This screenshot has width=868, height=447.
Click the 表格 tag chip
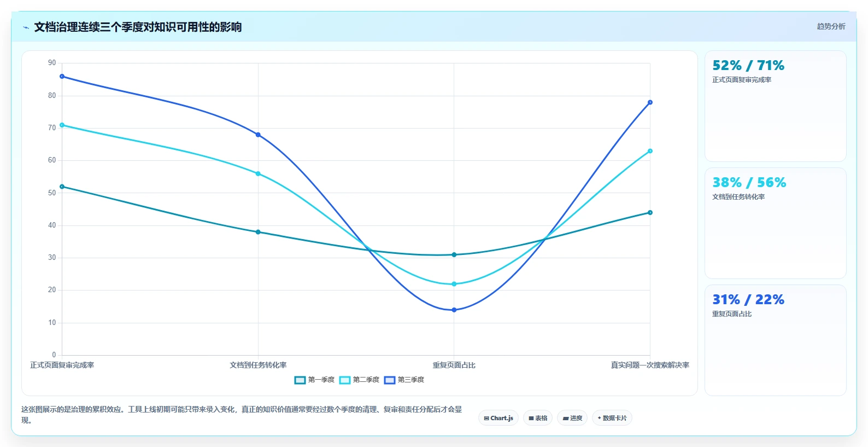[x=538, y=418]
